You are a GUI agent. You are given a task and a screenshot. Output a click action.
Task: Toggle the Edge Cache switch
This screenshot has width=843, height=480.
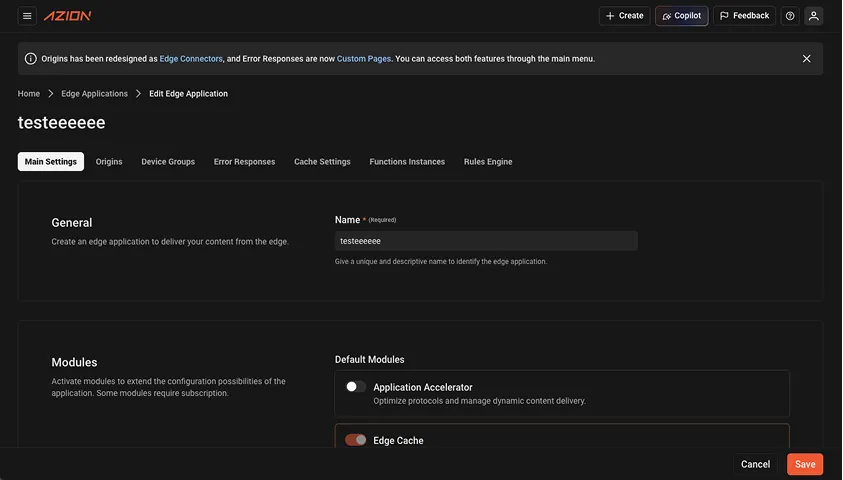tap(355, 440)
